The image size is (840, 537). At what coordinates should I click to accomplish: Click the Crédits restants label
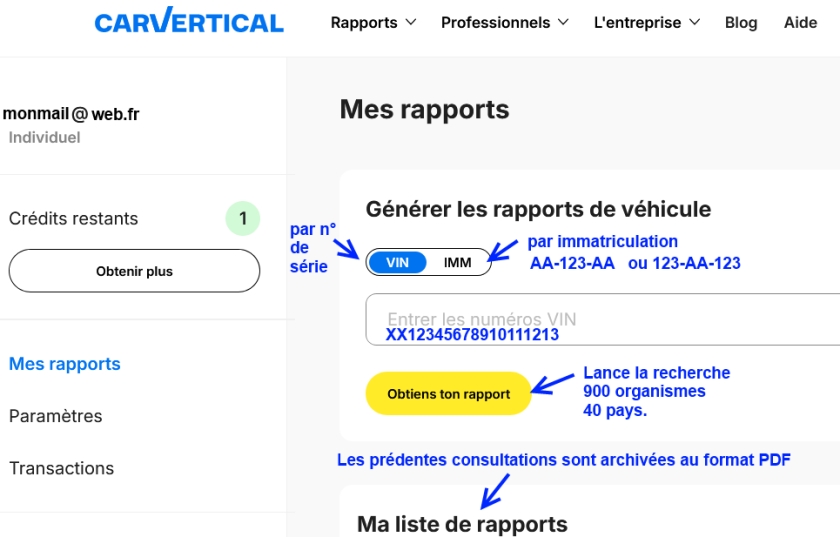click(x=74, y=218)
